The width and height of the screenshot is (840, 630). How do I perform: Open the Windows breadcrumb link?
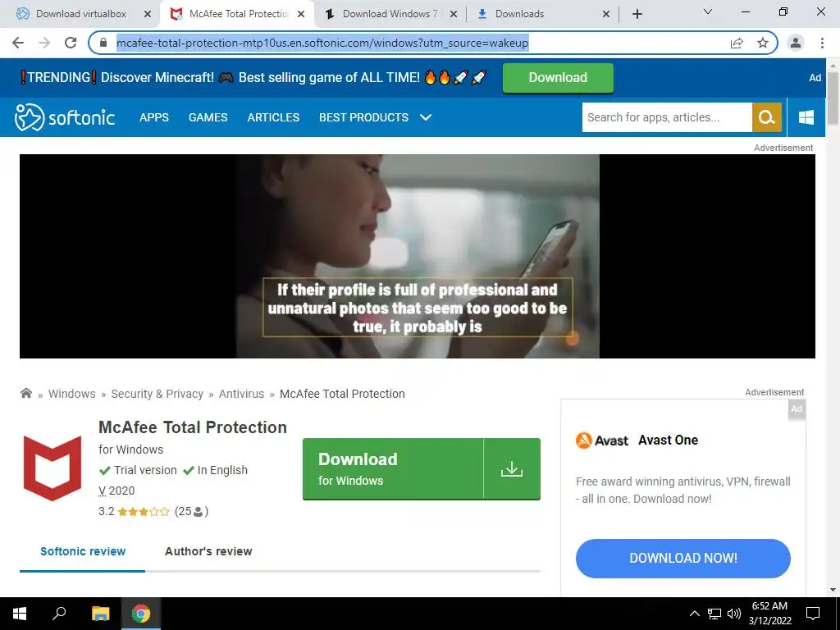click(72, 394)
